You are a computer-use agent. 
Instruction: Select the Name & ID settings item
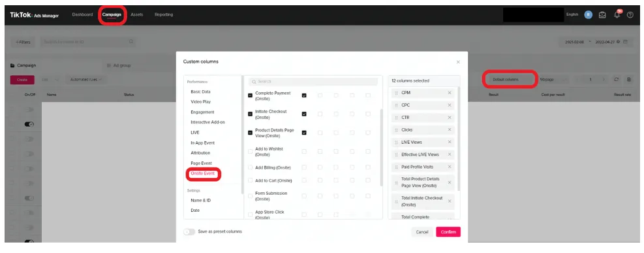point(200,200)
